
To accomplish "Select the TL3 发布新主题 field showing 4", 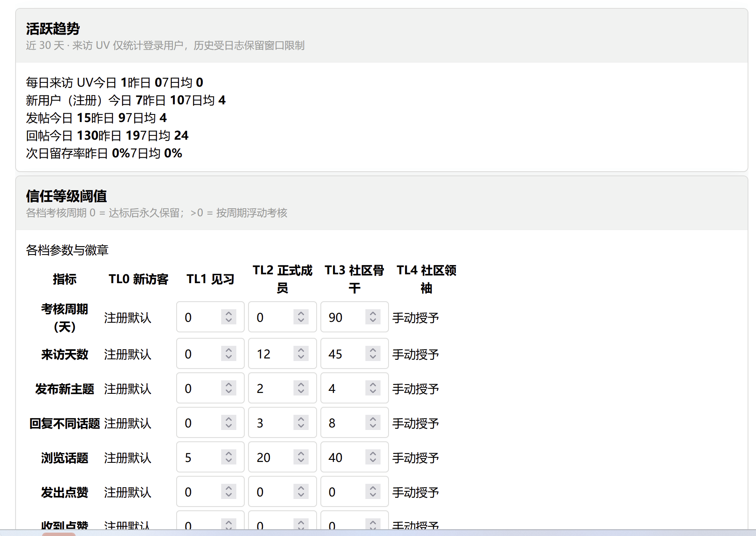I will coord(354,388).
